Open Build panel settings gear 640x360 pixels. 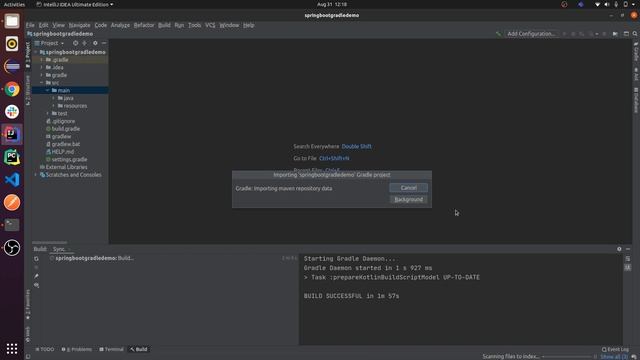tap(619, 249)
